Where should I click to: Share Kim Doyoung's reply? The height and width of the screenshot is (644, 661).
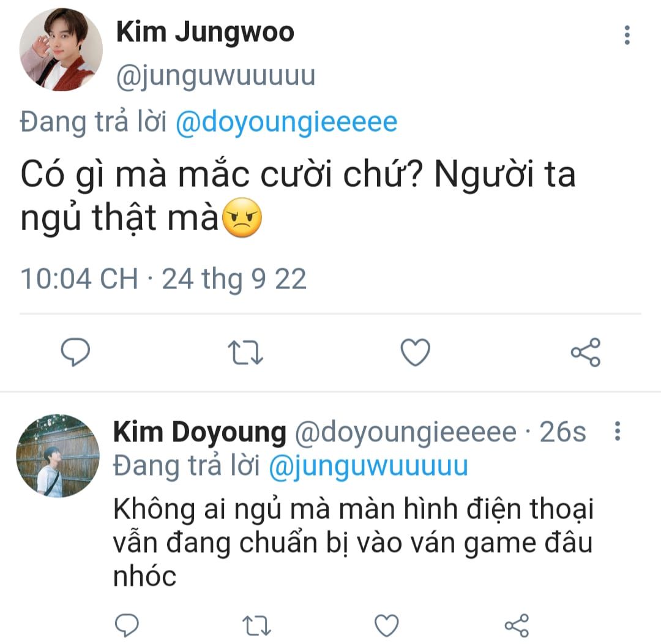point(517,626)
